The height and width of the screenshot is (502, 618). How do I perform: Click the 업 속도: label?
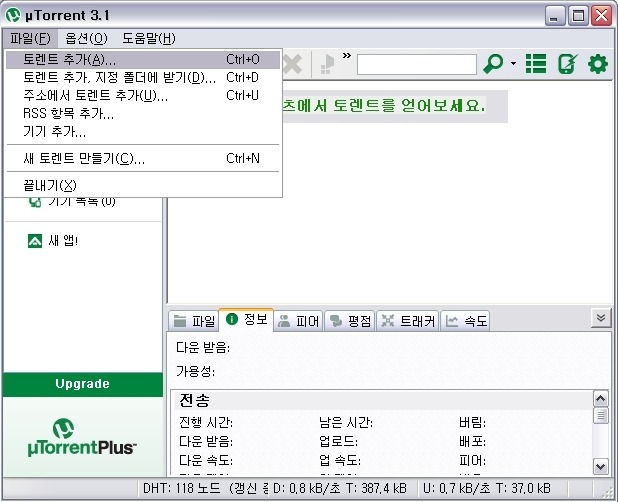tap(340, 460)
